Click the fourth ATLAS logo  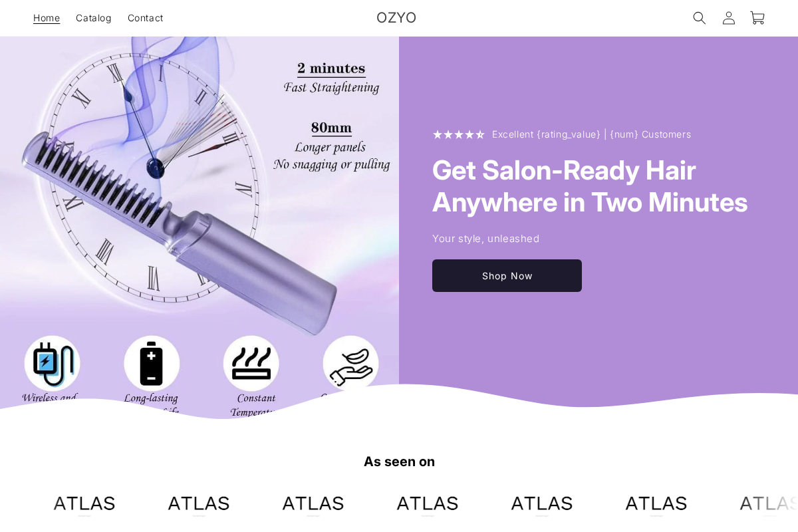[428, 503]
